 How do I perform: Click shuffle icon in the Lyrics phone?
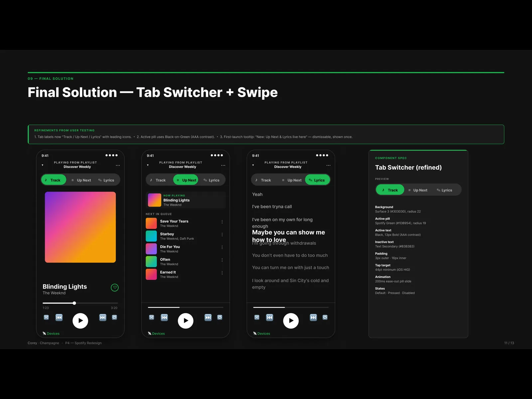coord(257,317)
